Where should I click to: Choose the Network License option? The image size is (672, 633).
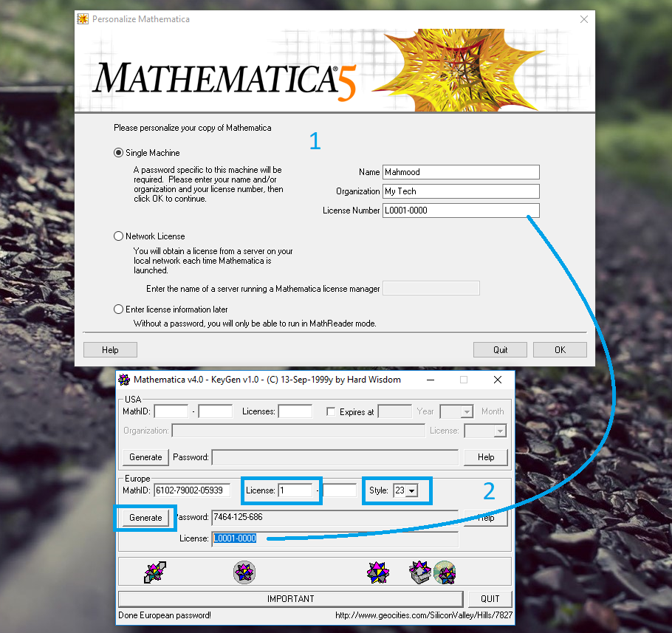click(x=118, y=236)
